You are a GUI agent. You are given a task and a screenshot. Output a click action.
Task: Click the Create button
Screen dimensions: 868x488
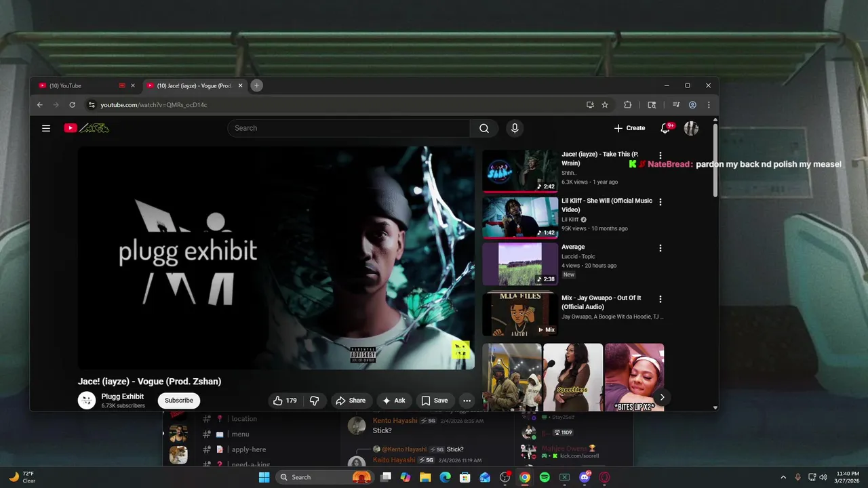pos(629,128)
